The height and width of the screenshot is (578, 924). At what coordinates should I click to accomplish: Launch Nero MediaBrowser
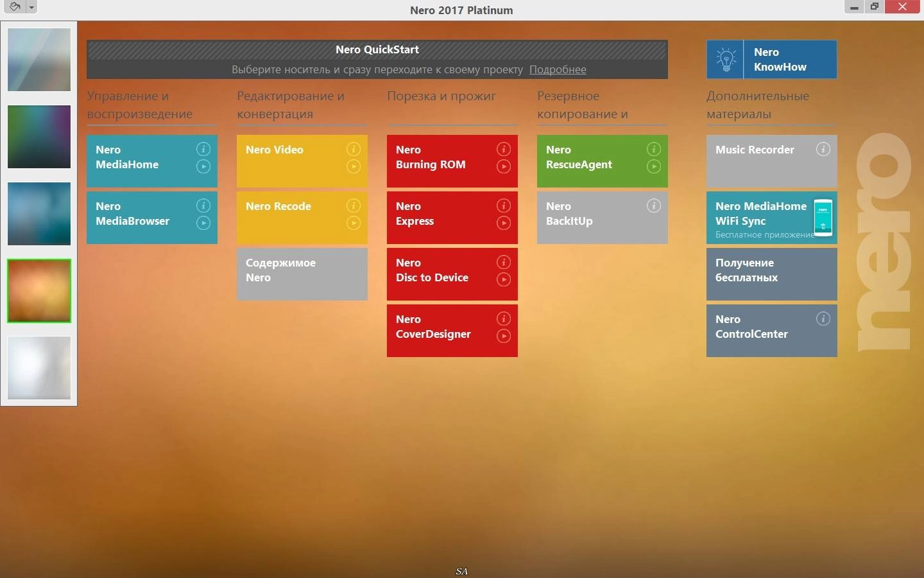click(152, 218)
